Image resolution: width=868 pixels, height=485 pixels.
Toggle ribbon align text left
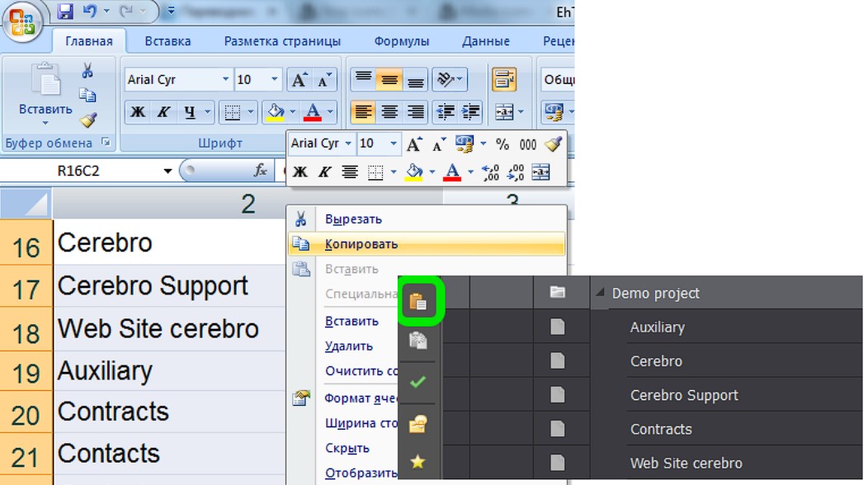point(363,112)
